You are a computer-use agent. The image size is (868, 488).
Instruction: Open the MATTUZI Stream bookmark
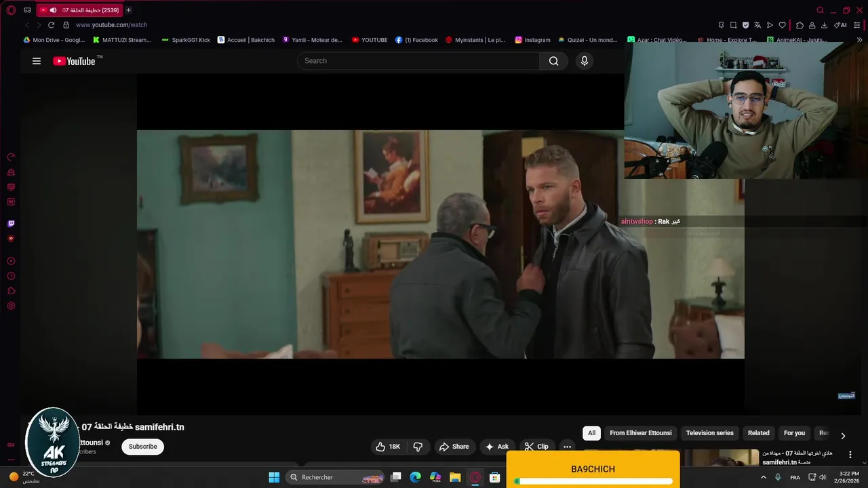coord(122,40)
